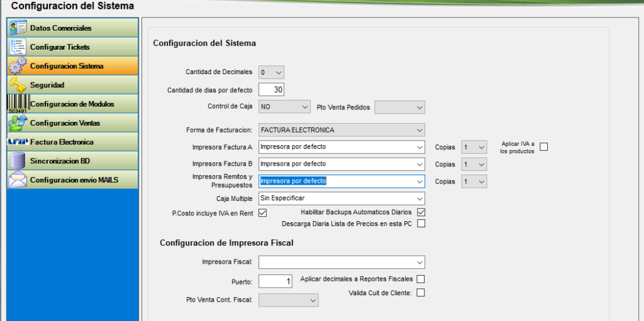Toggle P.Costo incluye IVA en Rent checkbox
The image size is (644, 321).
[x=263, y=213]
